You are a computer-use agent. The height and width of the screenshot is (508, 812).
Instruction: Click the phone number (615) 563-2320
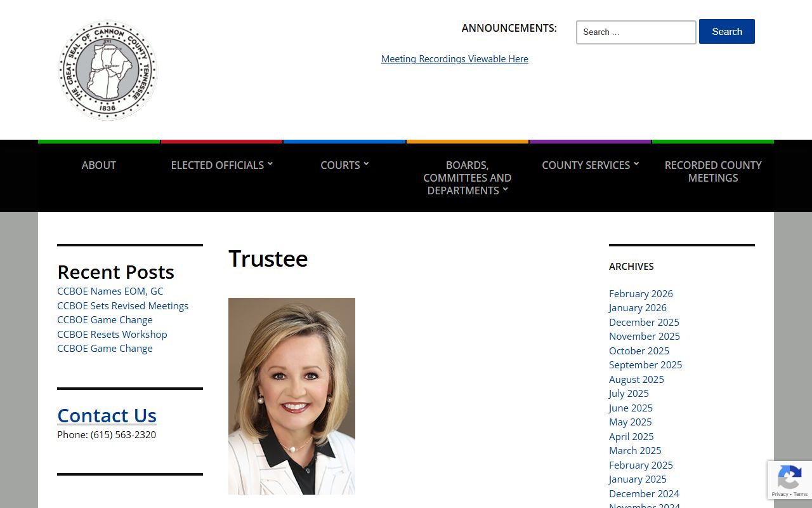pos(123,435)
